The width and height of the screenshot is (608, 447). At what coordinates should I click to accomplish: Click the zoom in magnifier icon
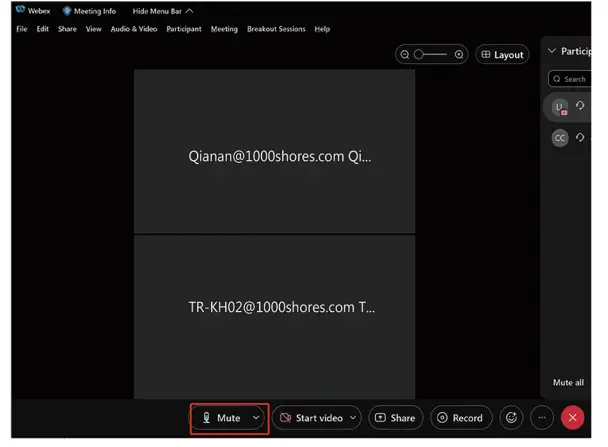pyautogui.click(x=459, y=55)
